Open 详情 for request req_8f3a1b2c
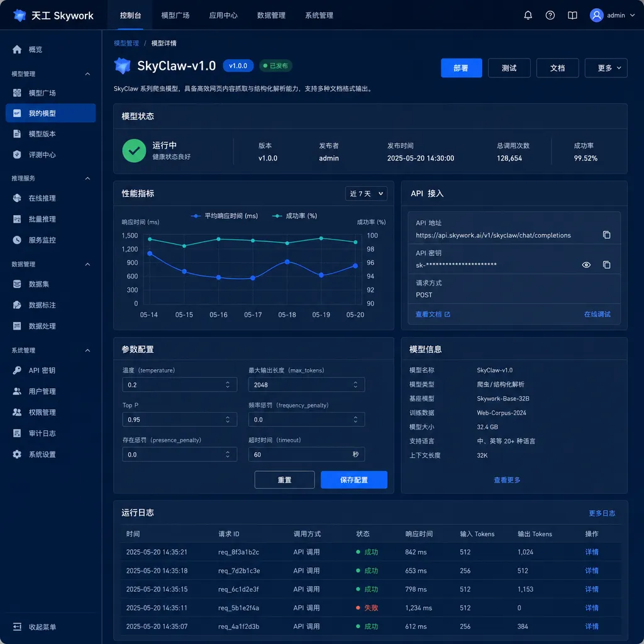This screenshot has height=644, width=644. pos(591,552)
